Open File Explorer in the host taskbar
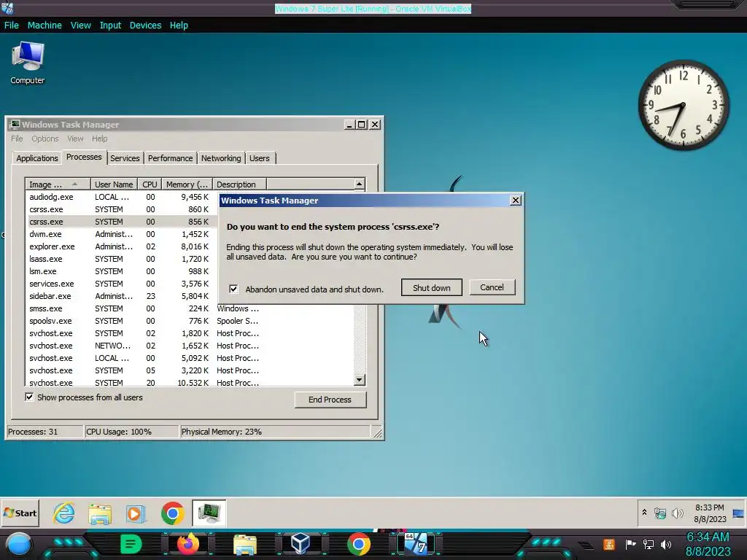The height and width of the screenshot is (560, 747). [x=245, y=545]
